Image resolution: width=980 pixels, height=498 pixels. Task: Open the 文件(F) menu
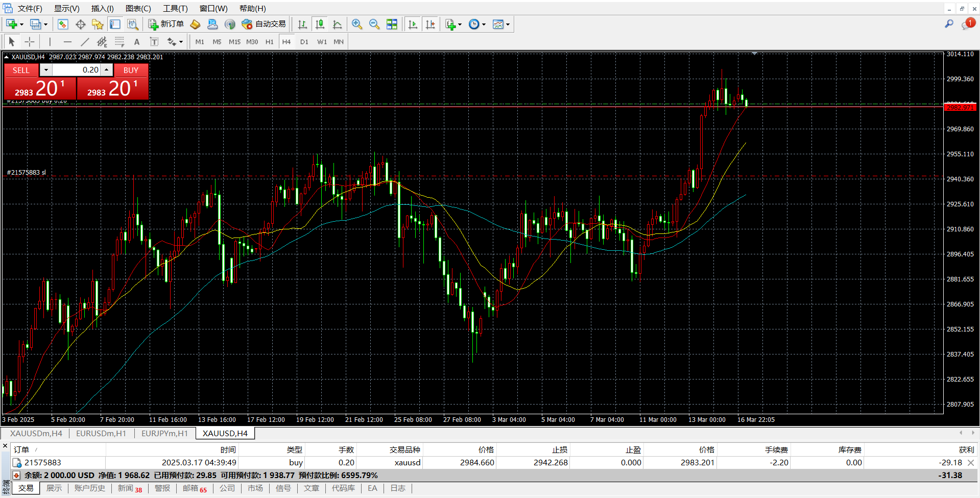point(30,9)
